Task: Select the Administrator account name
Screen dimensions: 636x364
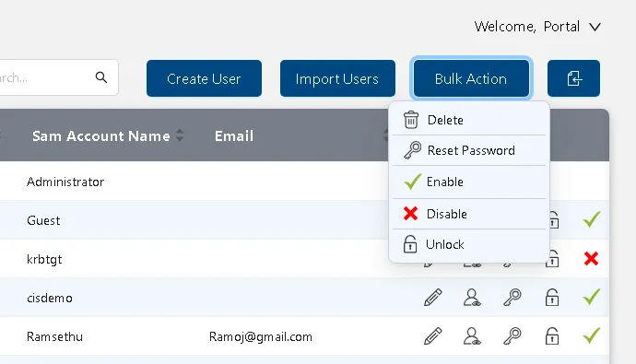Action: click(65, 182)
